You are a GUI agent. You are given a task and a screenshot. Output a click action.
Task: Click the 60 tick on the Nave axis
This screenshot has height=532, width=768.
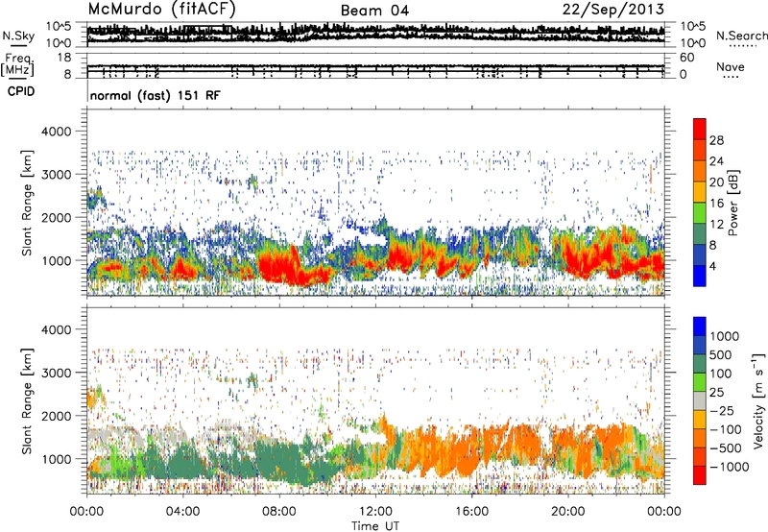point(686,58)
